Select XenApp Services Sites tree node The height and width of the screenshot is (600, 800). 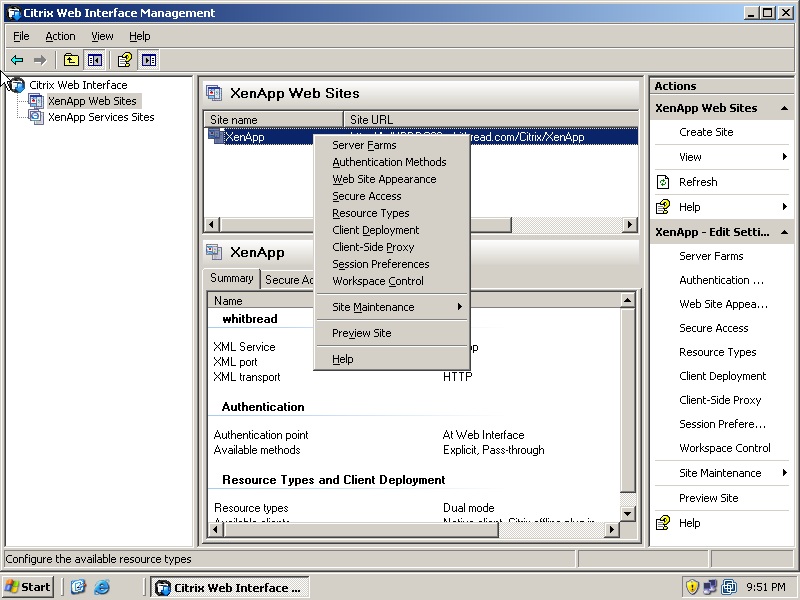[x=101, y=117]
